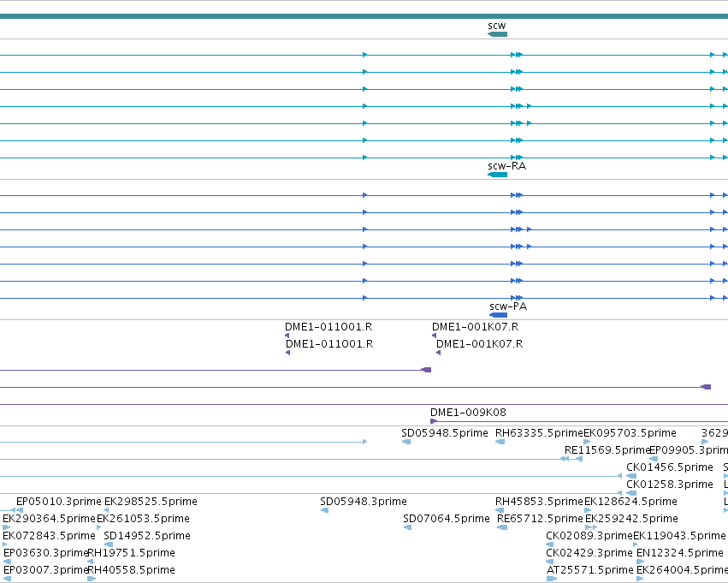Click the arrow glyph for RH63335.5prime
728x583 pixels.
point(500,442)
